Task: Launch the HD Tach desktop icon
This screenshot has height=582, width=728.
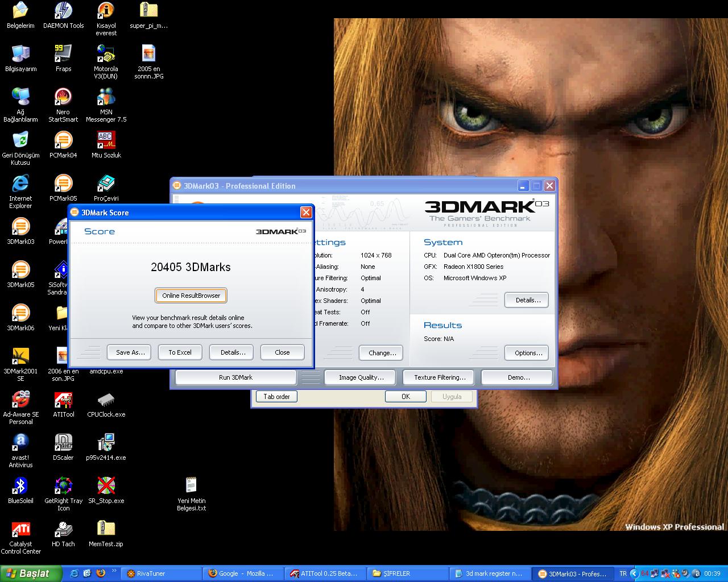Action: (x=63, y=534)
